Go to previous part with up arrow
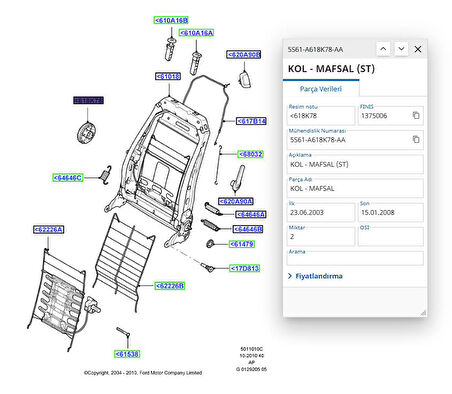The width and height of the screenshot is (452, 394). 383,49
